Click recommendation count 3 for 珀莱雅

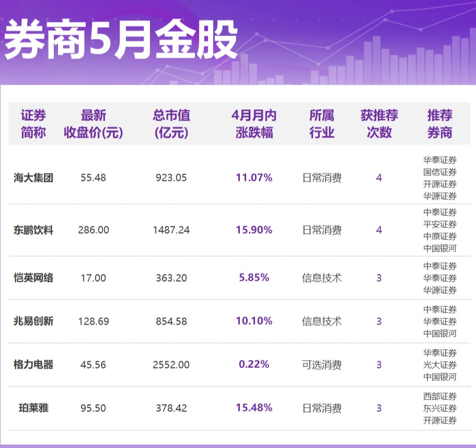(379, 408)
